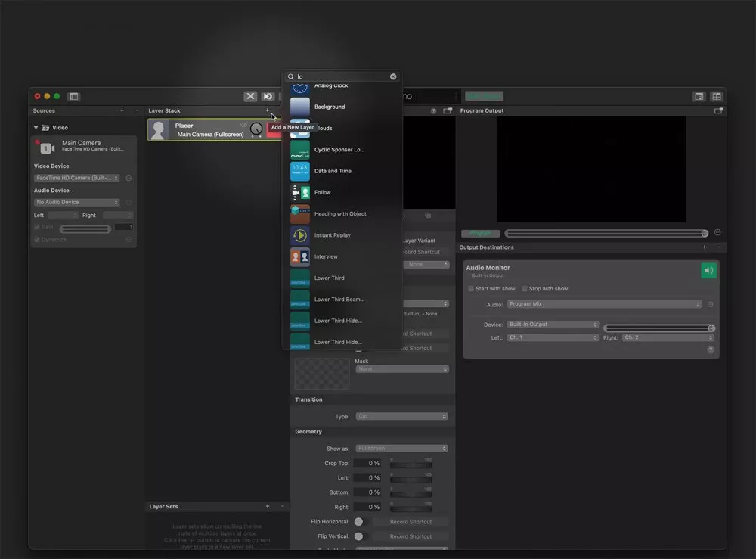Remove an output destination with the minus

tap(720, 247)
